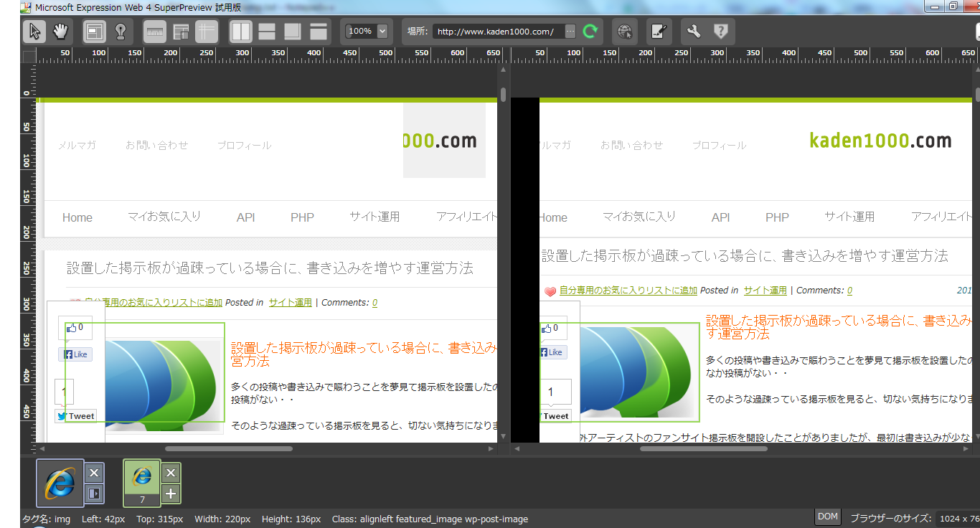Viewport: 980px width, 528px height.
Task: Open マイお気に入り menu in right pane
Action: click(639, 217)
